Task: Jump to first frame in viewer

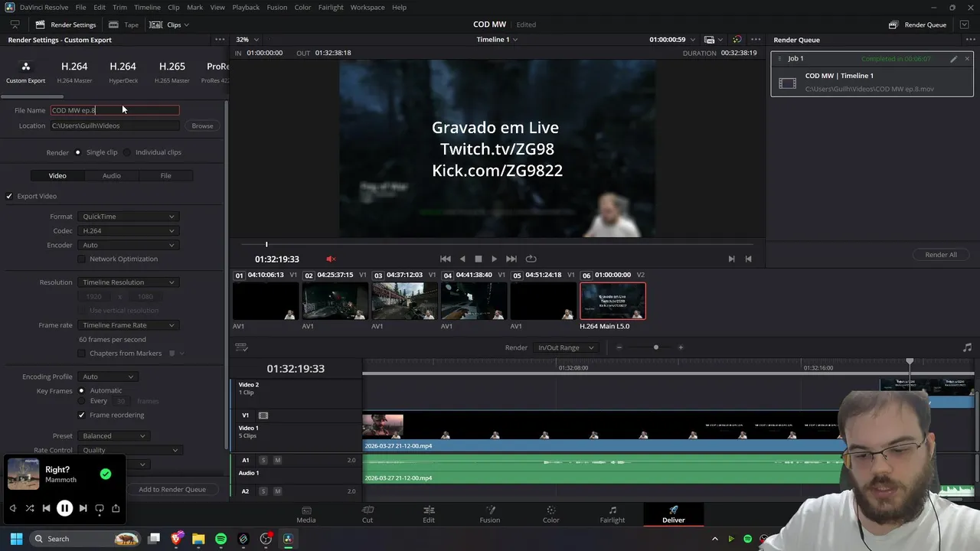Action: (446, 259)
